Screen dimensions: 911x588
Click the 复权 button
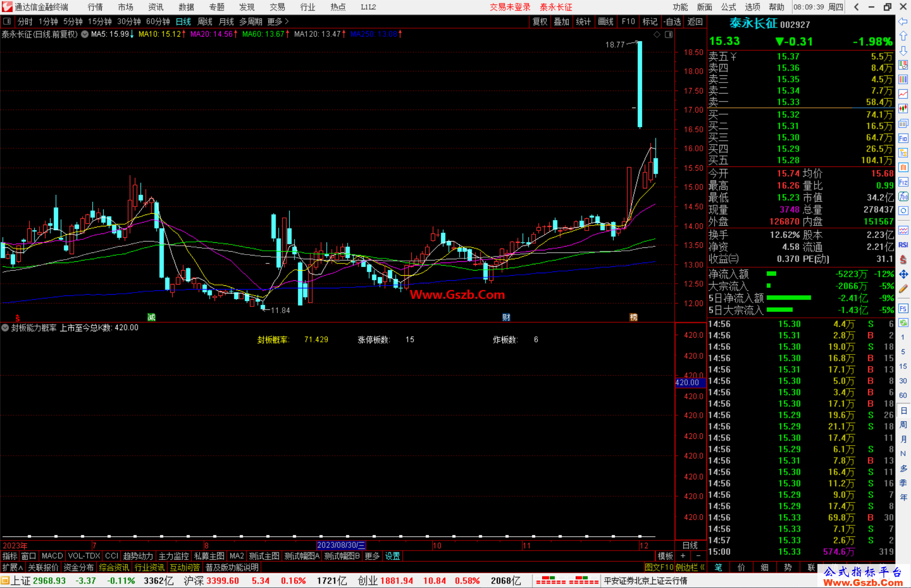coord(539,21)
